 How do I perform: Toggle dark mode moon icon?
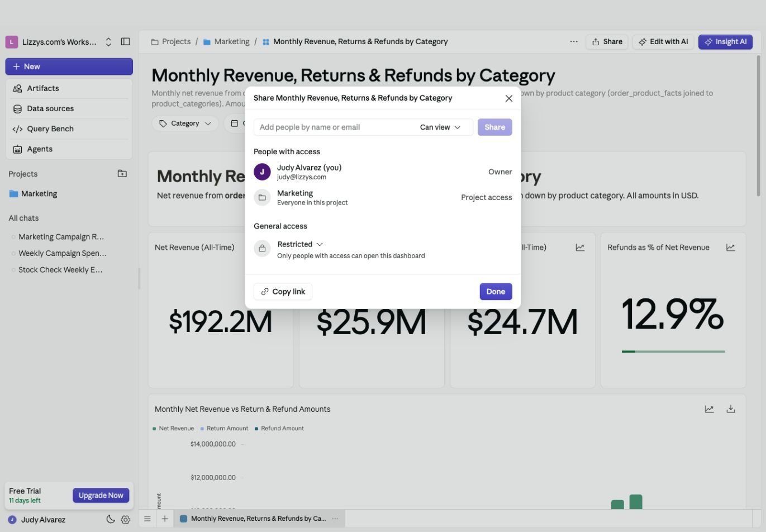pos(111,519)
